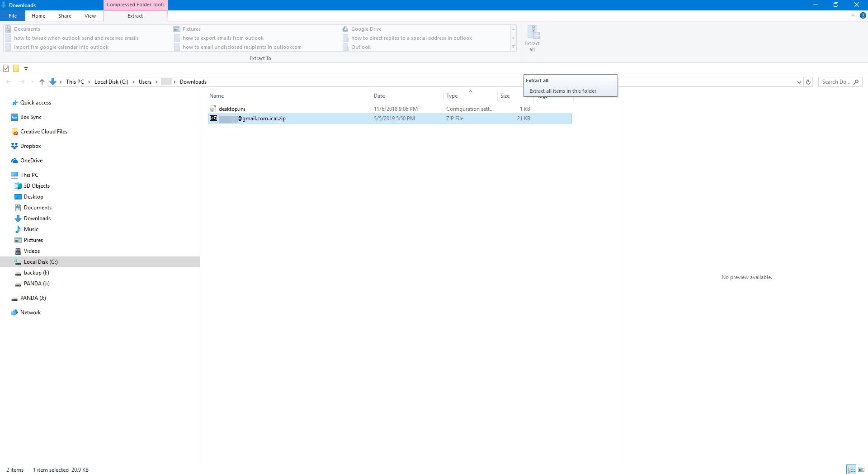868x474 pixels.
Task: Click the OneDrive cloud icon
Action: 14,161
